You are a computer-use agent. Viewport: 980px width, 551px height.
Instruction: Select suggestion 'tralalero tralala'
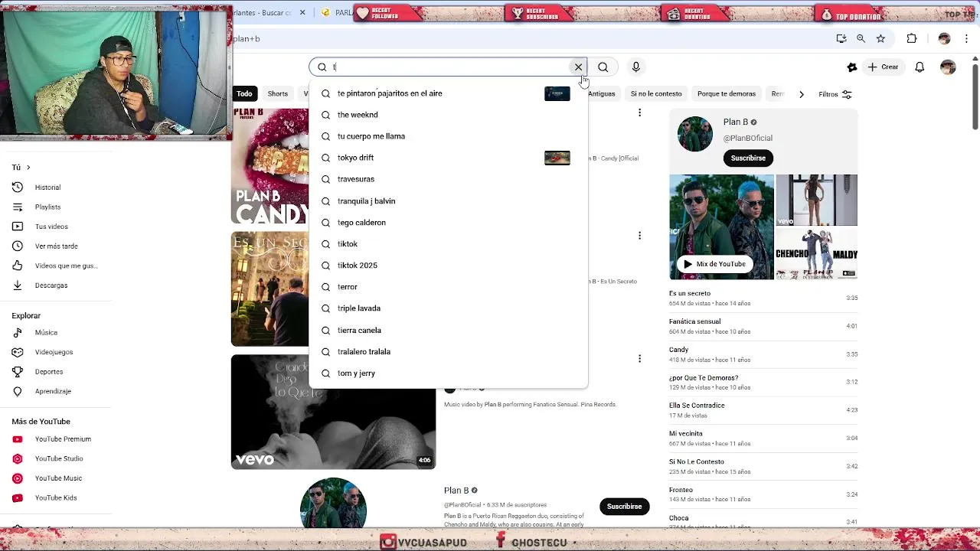coord(448,352)
